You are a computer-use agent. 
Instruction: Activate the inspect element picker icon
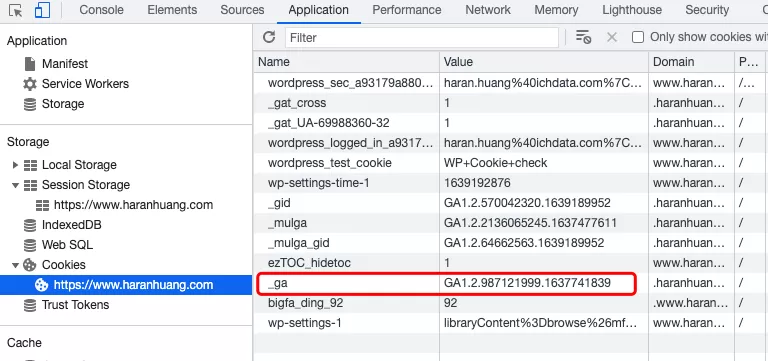coord(16,10)
